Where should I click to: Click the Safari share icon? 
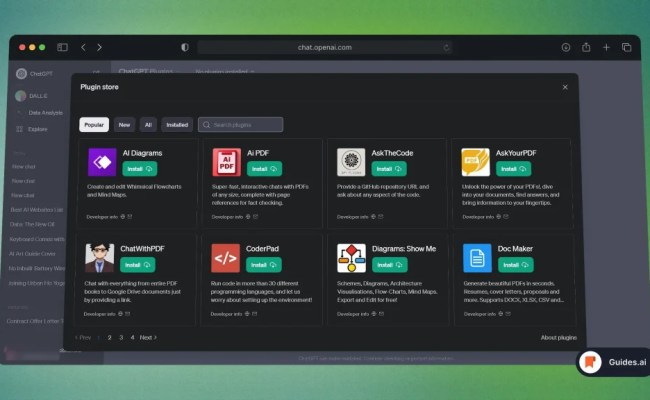(x=586, y=47)
